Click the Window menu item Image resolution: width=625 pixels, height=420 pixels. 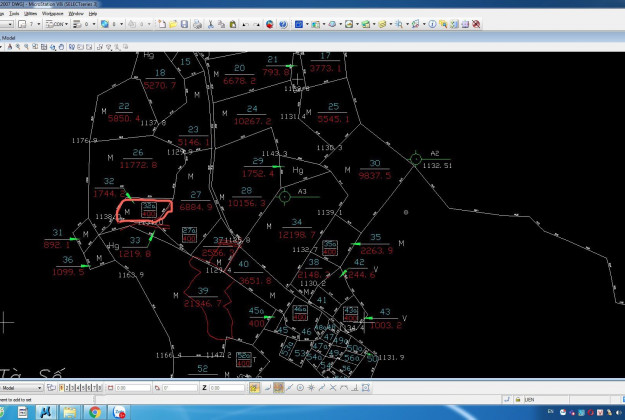pyautogui.click(x=76, y=14)
